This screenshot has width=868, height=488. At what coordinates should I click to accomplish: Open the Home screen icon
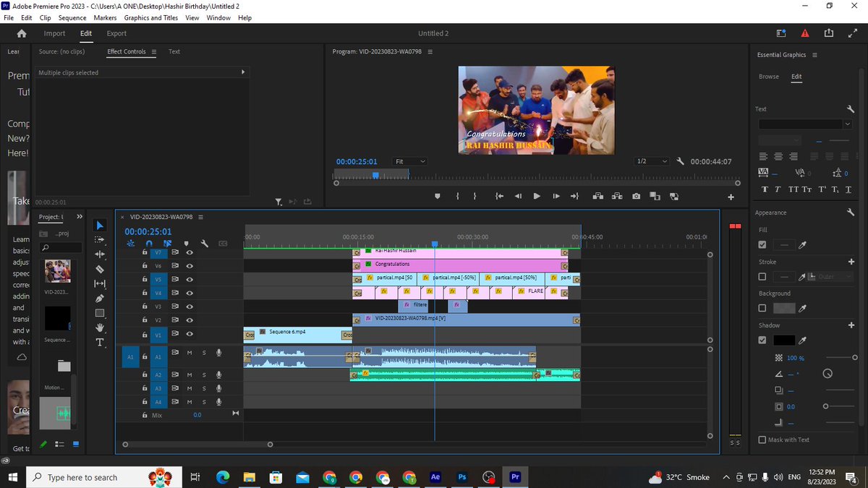coord(22,33)
